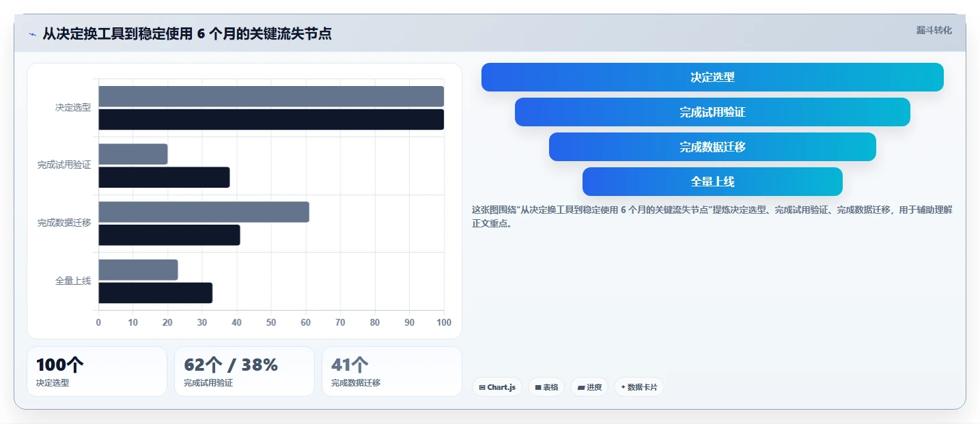
Task: Click the x-axis tick 20
Action: (x=167, y=322)
